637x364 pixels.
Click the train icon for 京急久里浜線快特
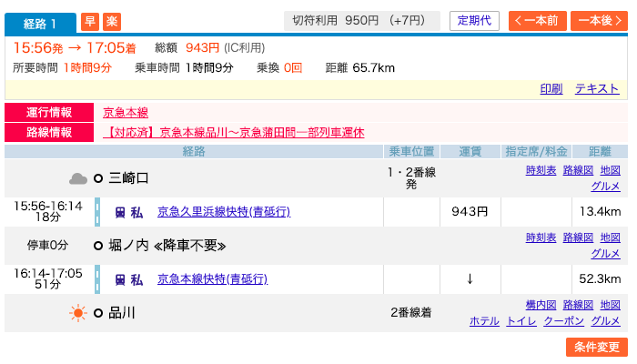tap(120, 212)
